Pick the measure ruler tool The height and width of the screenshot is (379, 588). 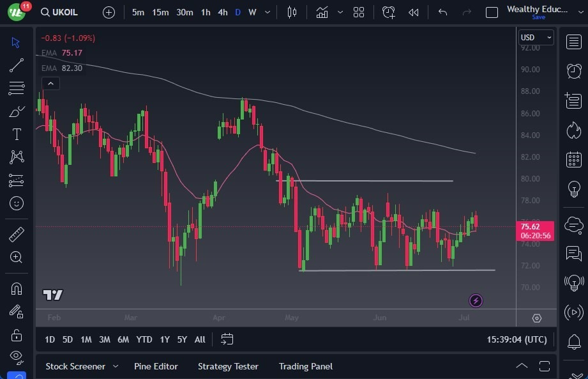17,235
